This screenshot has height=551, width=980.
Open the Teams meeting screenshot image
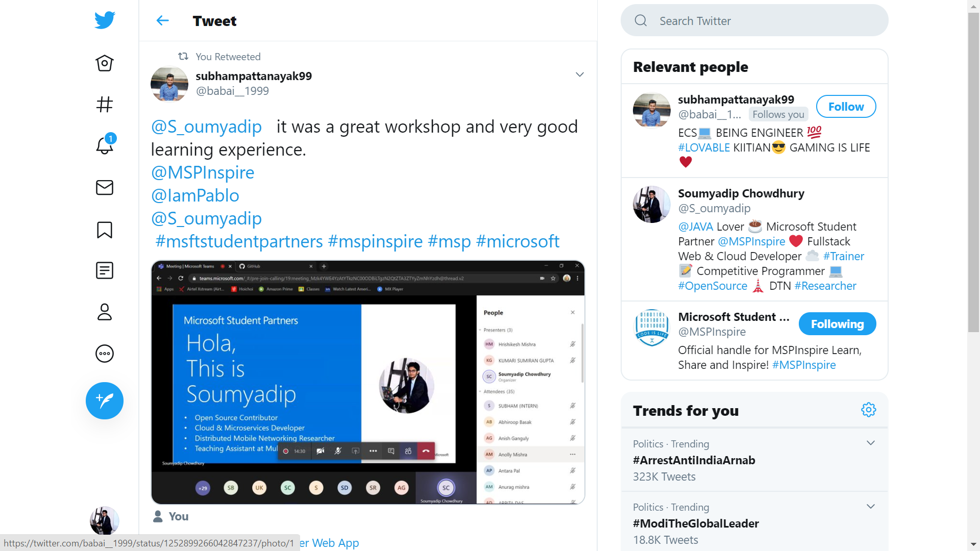pyautogui.click(x=367, y=383)
